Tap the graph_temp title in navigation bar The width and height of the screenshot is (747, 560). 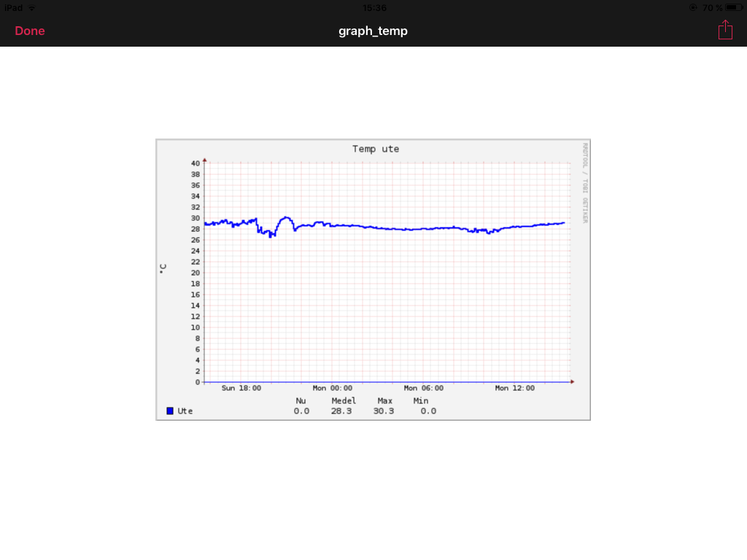coord(373,31)
